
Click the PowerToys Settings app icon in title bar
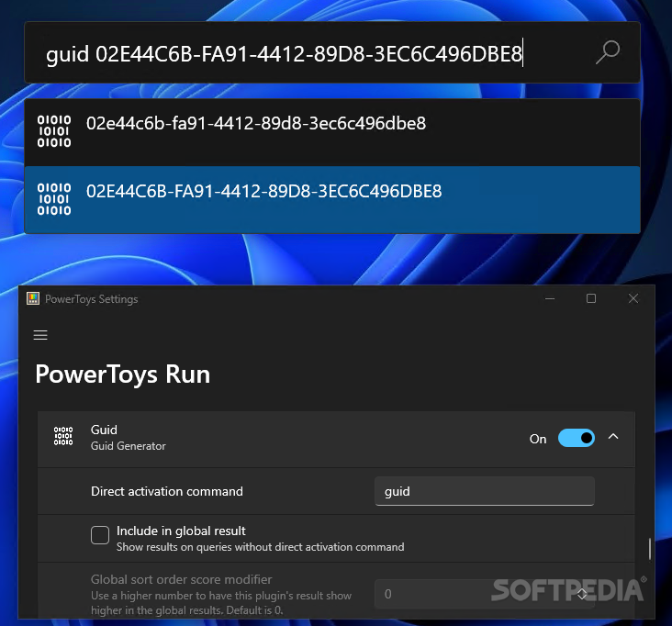[33, 298]
